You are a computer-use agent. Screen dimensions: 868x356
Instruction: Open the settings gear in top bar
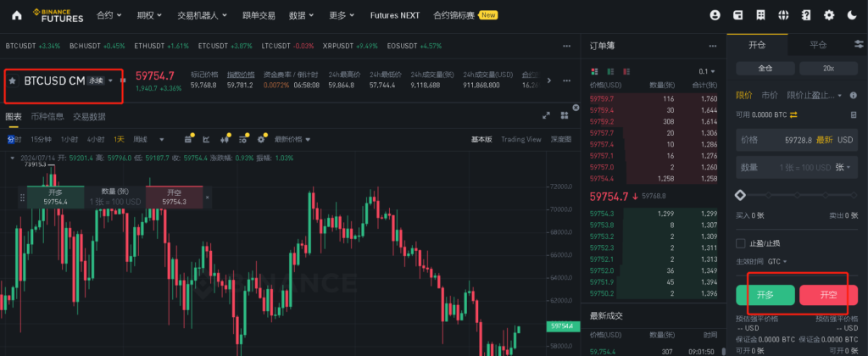point(829,15)
